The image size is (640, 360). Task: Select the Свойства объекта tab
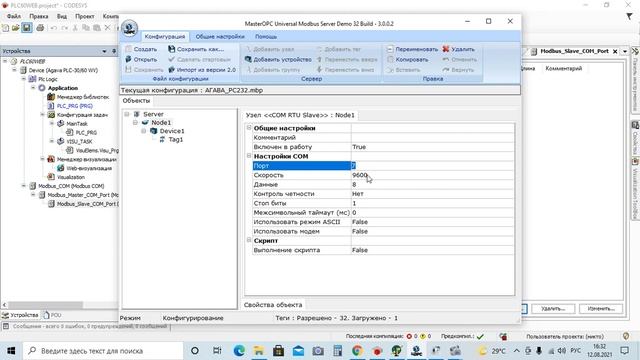click(x=273, y=305)
